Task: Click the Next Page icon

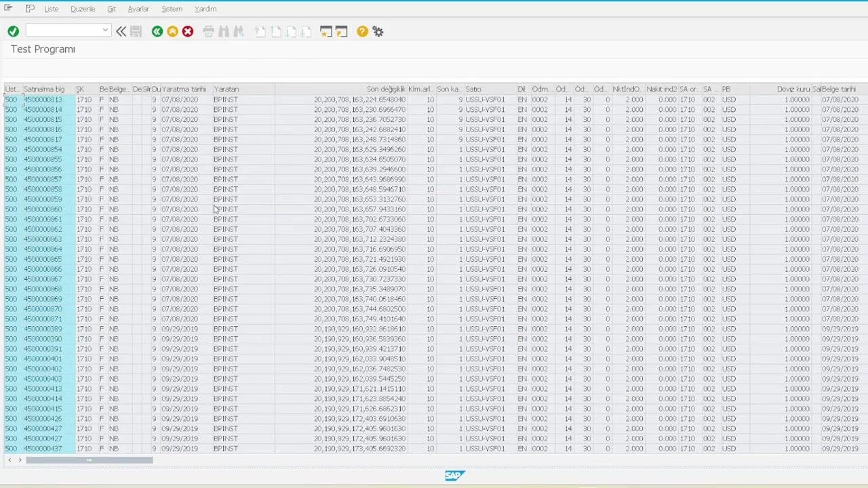Action: pos(290,31)
